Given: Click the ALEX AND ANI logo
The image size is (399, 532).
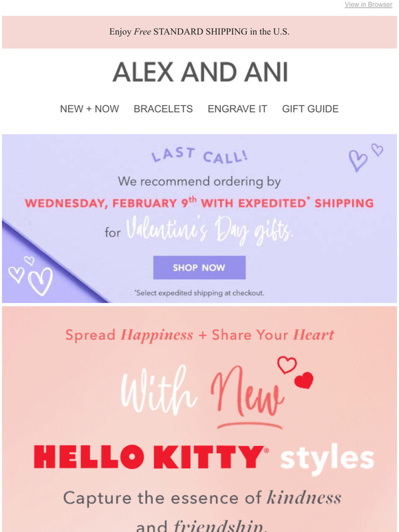Looking at the screenshot, I should pyautogui.click(x=200, y=72).
